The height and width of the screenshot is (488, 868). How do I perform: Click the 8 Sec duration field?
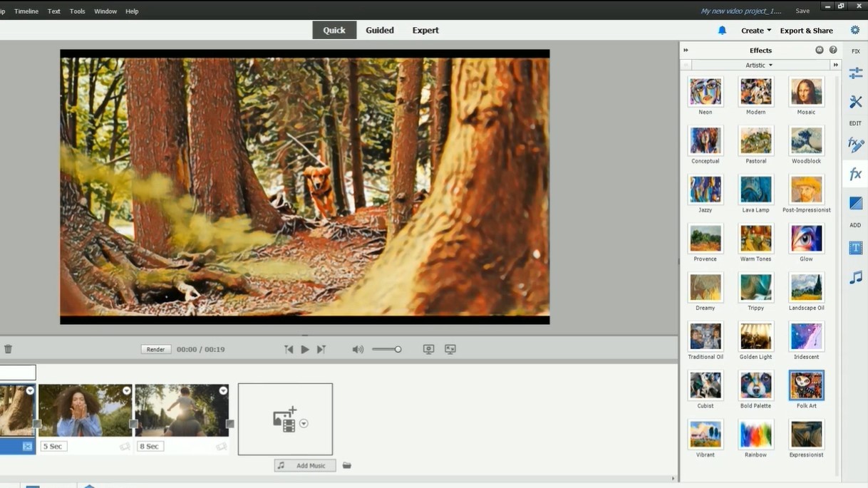[150, 446]
